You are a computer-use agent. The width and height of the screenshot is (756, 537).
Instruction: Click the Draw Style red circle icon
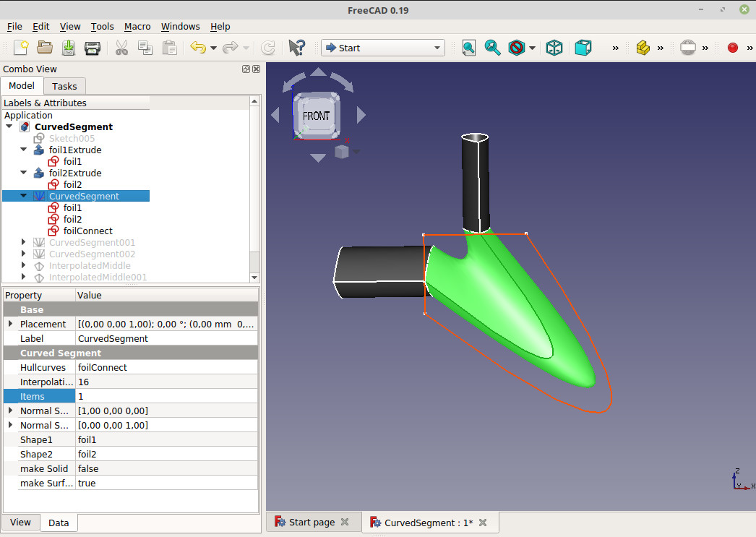[x=516, y=48]
